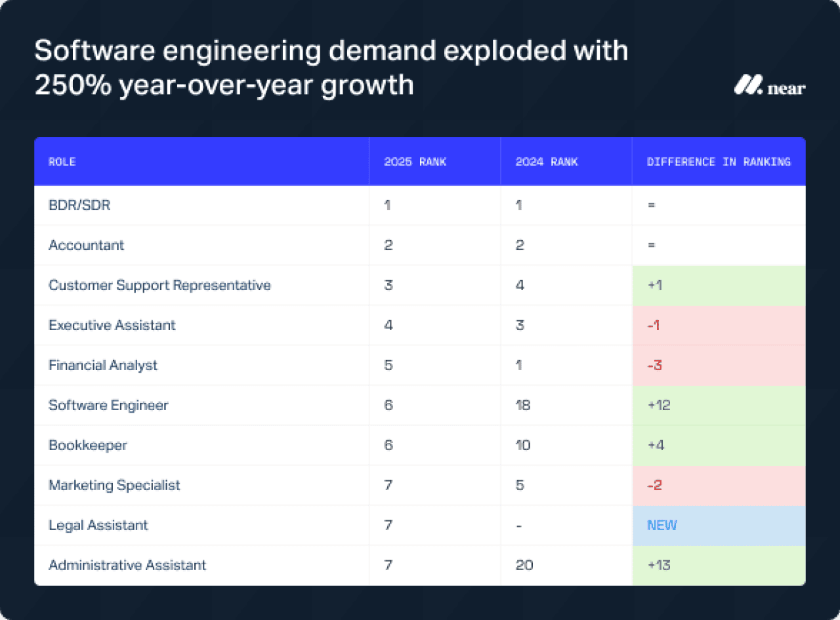Select the Customer Support Representative row label
The image size is (840, 620).
[x=159, y=285]
